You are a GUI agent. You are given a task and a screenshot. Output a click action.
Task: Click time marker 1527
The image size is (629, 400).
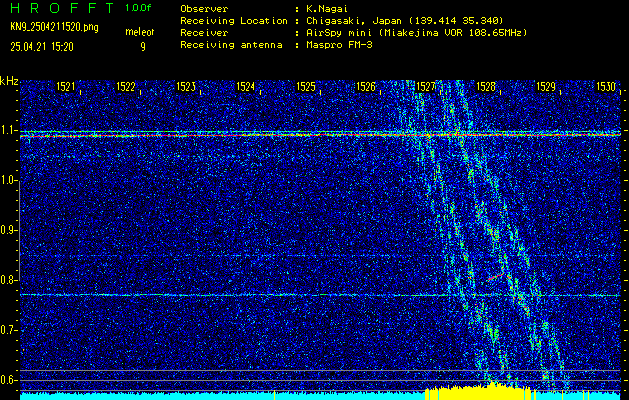pyautogui.click(x=426, y=87)
